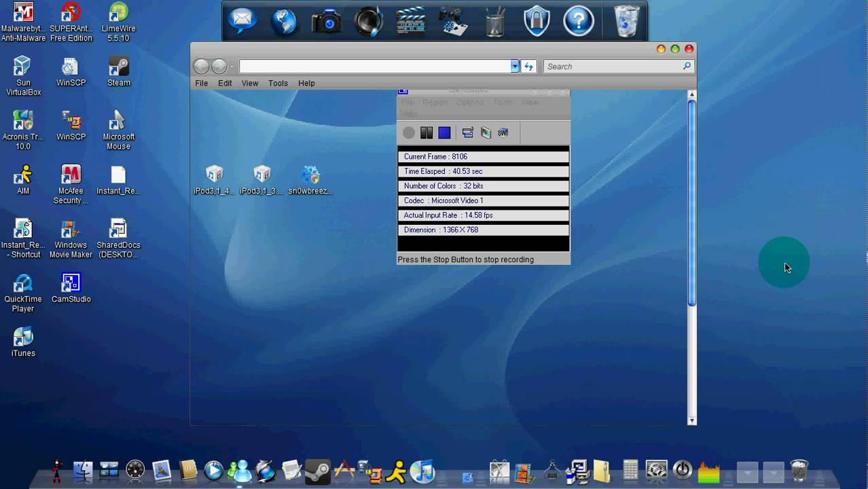Viewport: 868px width, 489px height.
Task: Open File menu in browser window
Action: click(x=202, y=83)
